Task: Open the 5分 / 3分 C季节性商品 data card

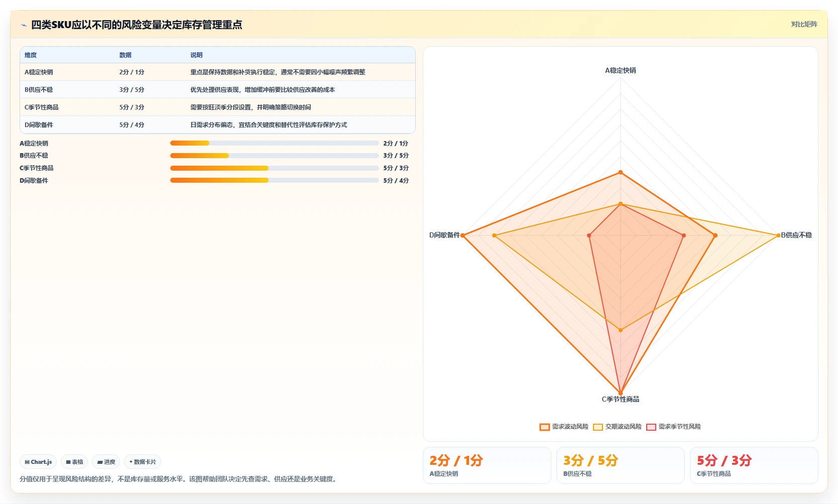Action: (x=754, y=465)
